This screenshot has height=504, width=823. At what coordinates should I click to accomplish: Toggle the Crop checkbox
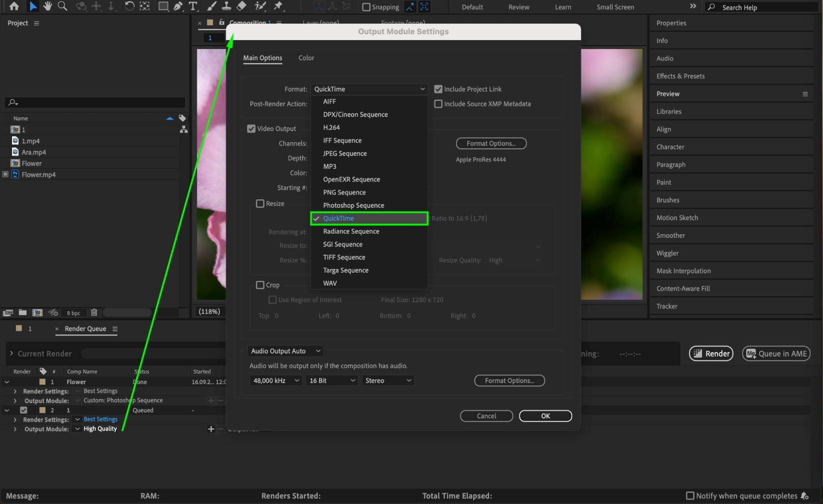click(x=260, y=285)
